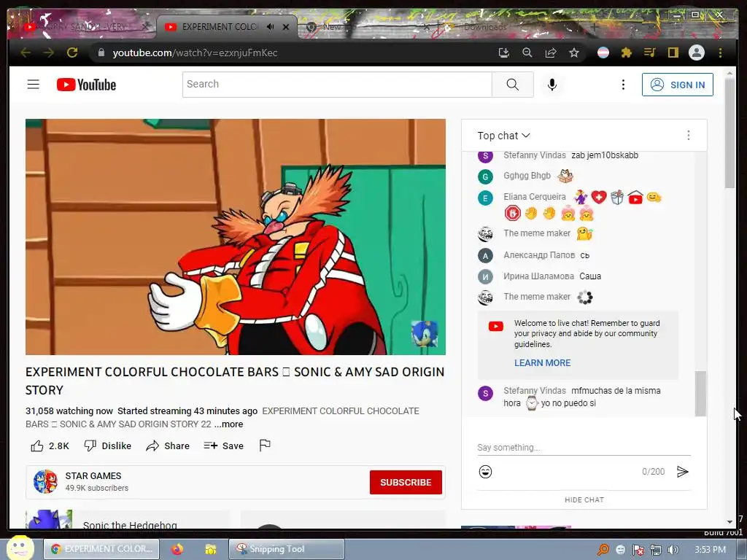Click the search magnifier button

tap(513, 85)
